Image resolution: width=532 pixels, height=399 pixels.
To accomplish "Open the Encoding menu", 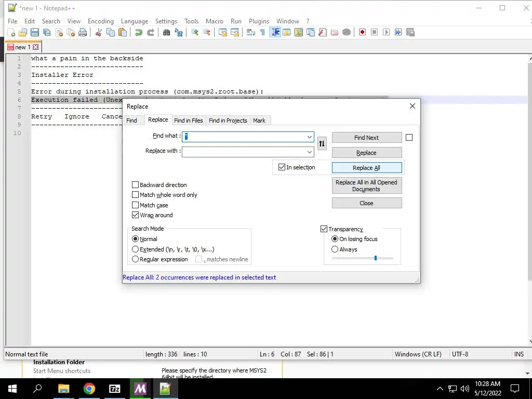I will pos(101,21).
